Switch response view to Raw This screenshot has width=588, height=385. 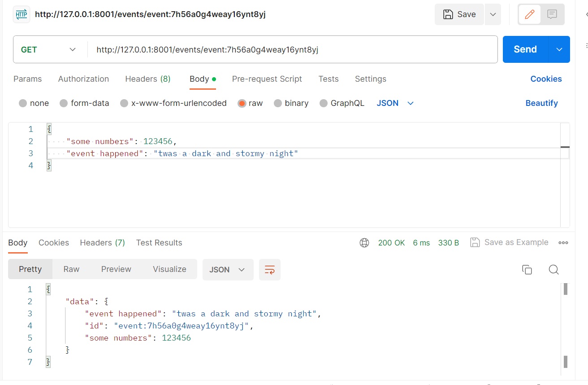point(71,269)
